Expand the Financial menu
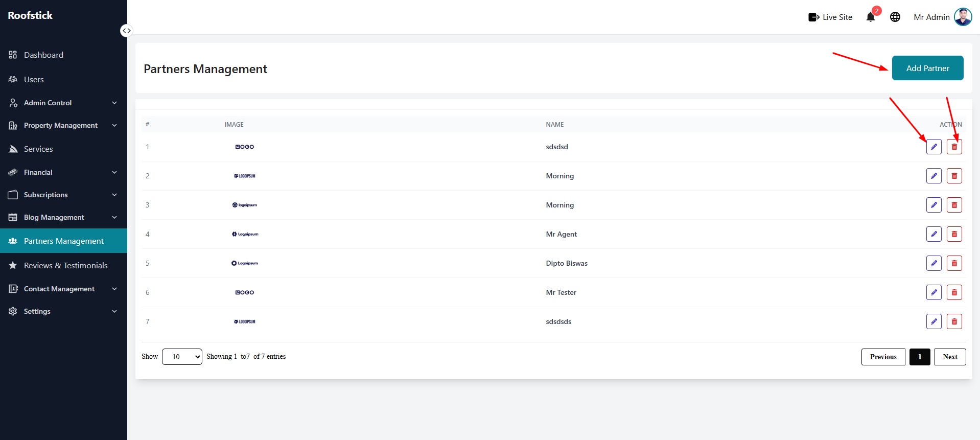 pyautogui.click(x=63, y=172)
